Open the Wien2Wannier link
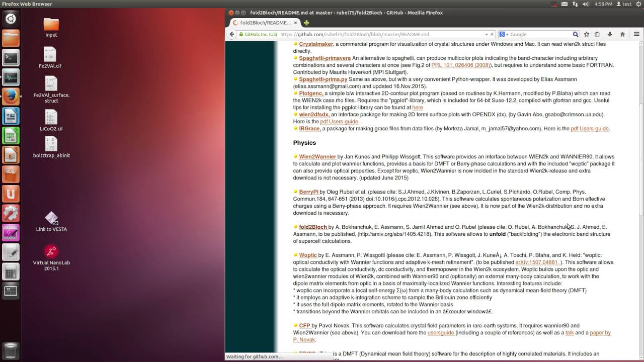644x362 pixels. coord(317,157)
